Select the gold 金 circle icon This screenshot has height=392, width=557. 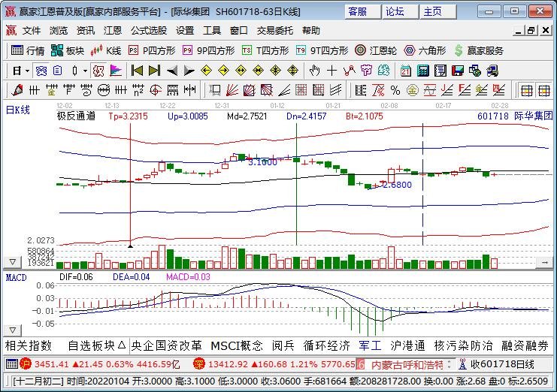[413, 90]
